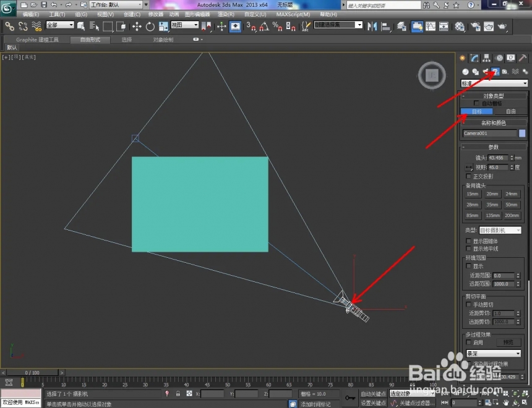
Task: Check the 显示地平线 option
Action: [468, 249]
